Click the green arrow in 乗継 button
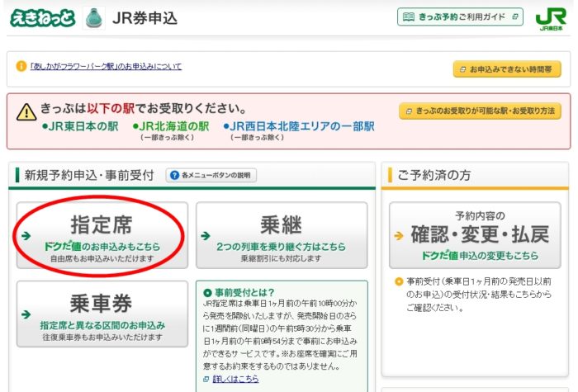Screen dimensions: 578x392 point(206,236)
